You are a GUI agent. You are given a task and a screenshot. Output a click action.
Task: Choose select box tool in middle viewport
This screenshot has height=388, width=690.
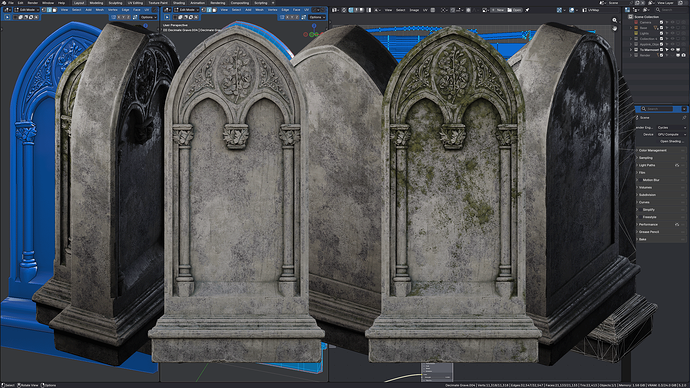[x=167, y=17]
